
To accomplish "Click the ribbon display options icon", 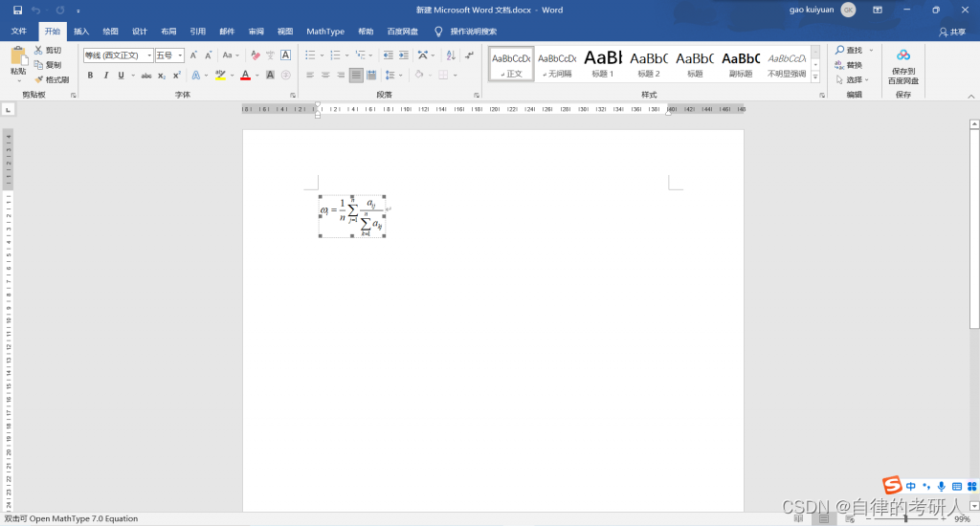I will (x=878, y=10).
